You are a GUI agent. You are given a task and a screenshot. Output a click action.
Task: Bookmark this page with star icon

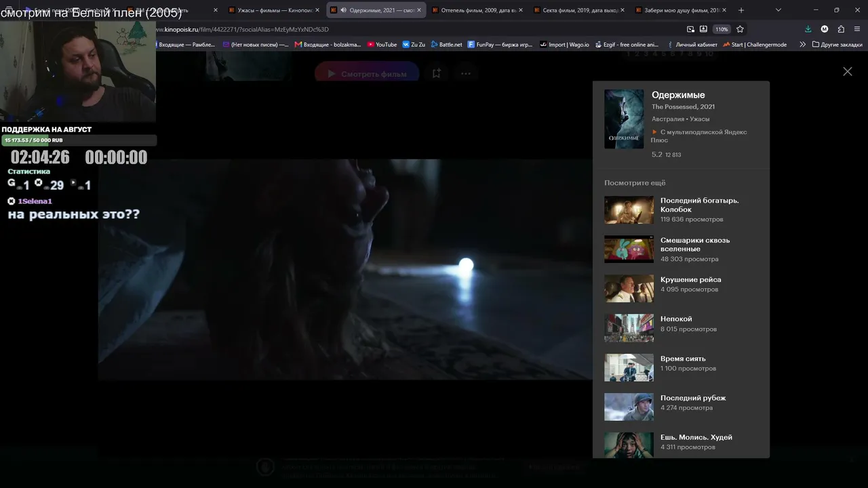point(740,29)
